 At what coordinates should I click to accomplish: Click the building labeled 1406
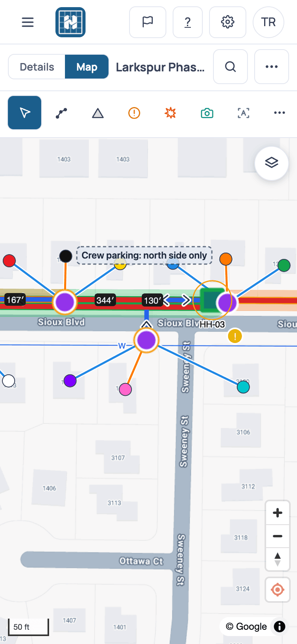(x=49, y=488)
